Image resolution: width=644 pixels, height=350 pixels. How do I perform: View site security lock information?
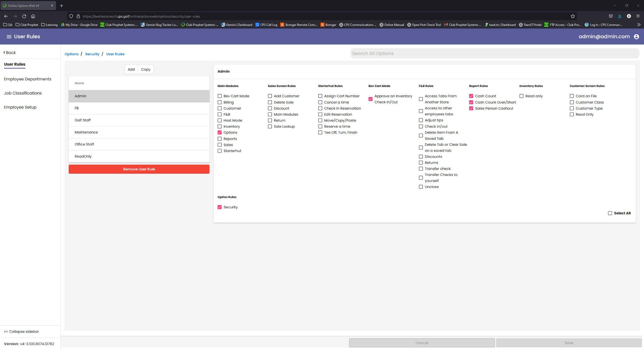(78, 16)
